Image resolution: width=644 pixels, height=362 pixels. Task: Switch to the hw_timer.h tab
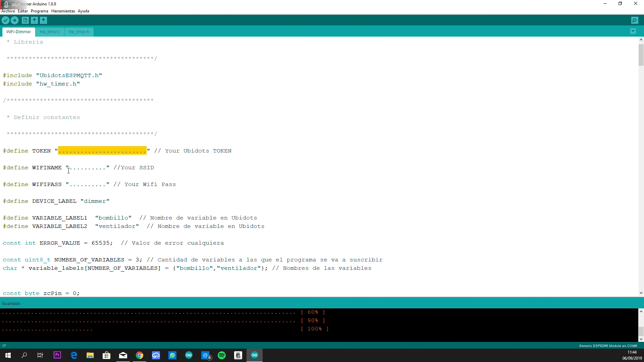(79, 32)
